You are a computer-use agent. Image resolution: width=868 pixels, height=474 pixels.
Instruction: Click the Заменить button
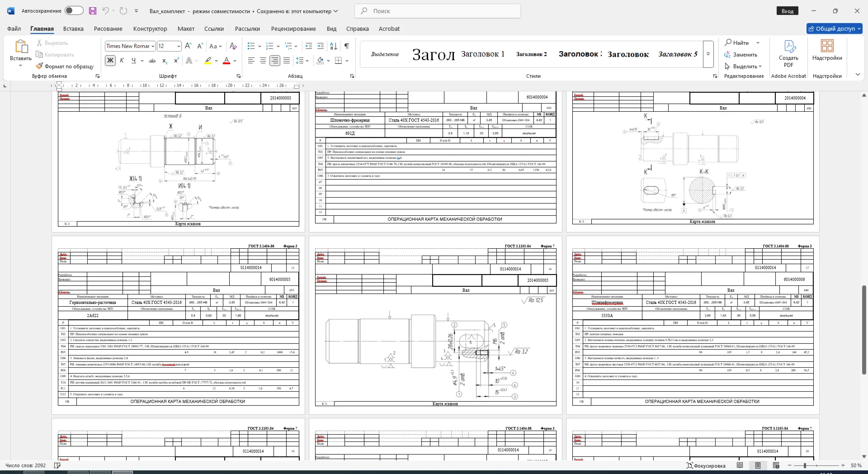click(741, 54)
